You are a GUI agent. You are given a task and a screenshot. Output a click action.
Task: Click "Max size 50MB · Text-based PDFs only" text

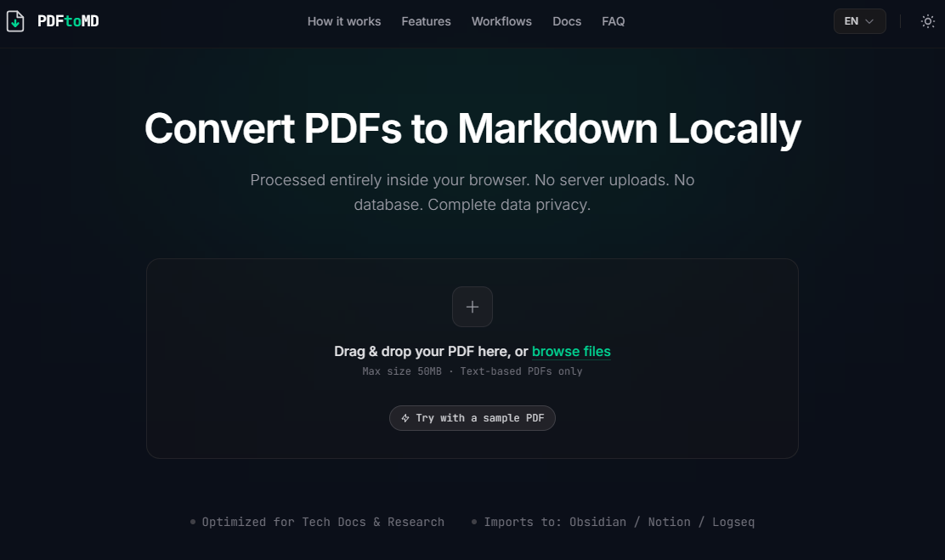472,371
